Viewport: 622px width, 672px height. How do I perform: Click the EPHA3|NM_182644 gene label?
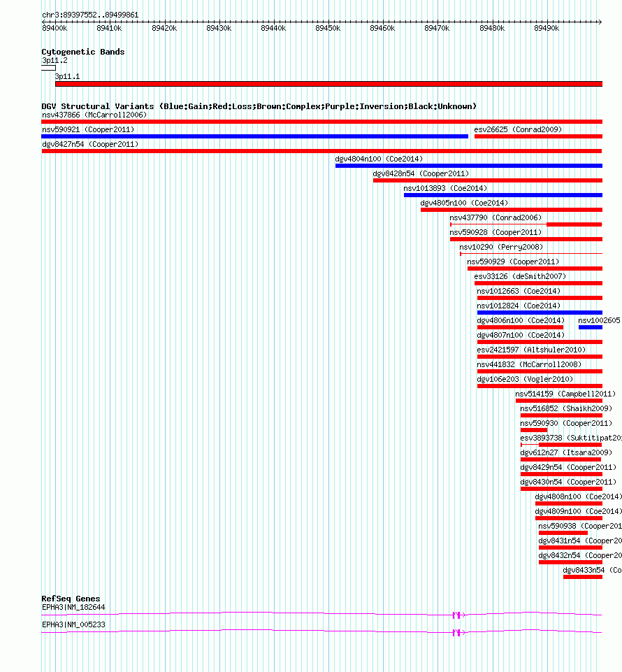coord(73,607)
